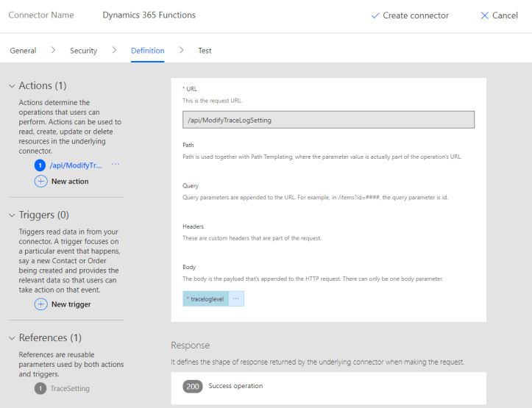The image size is (532, 408).
Task: Open ellipsis menu beside /api/ModifyTr action
Action: tap(115, 165)
